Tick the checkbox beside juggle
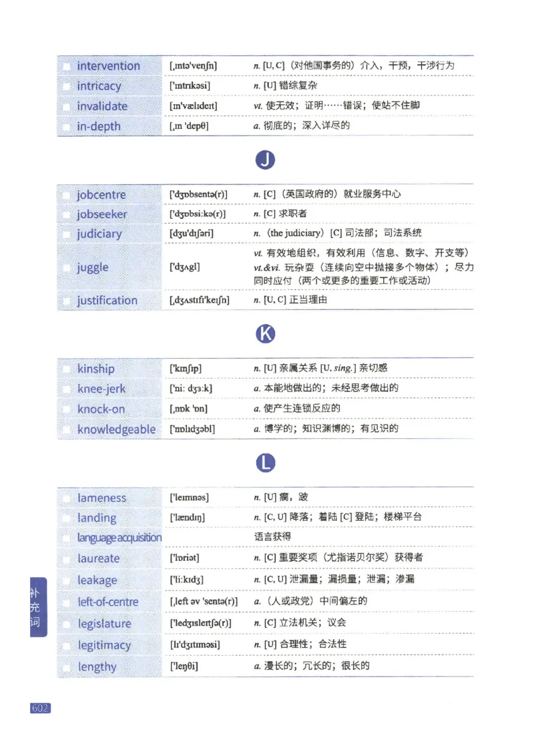The height and width of the screenshot is (756, 534). pyautogui.click(x=66, y=267)
